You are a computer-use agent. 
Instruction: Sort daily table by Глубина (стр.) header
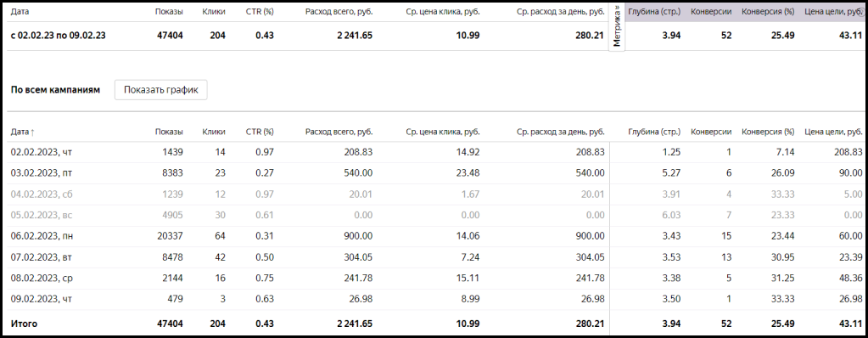tap(654, 132)
